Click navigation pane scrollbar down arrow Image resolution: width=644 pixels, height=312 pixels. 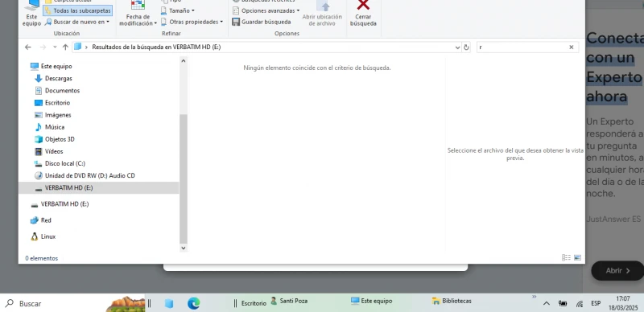point(184,248)
